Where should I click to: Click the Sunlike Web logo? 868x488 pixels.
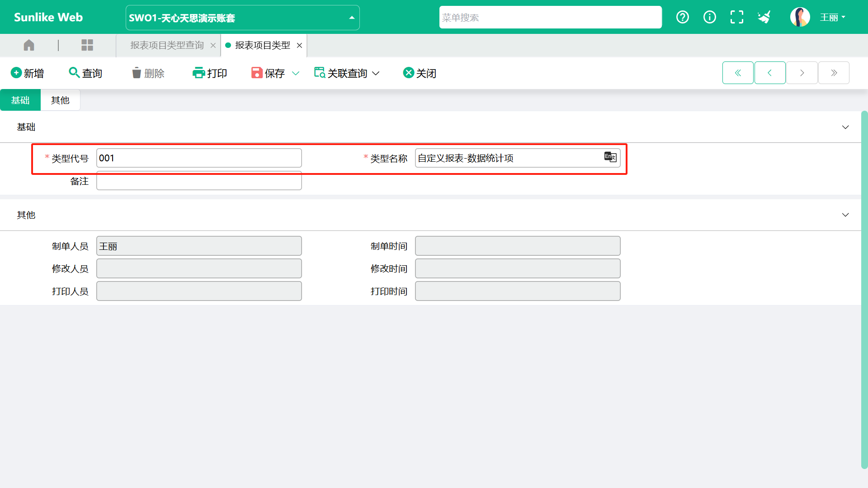pyautogui.click(x=48, y=17)
